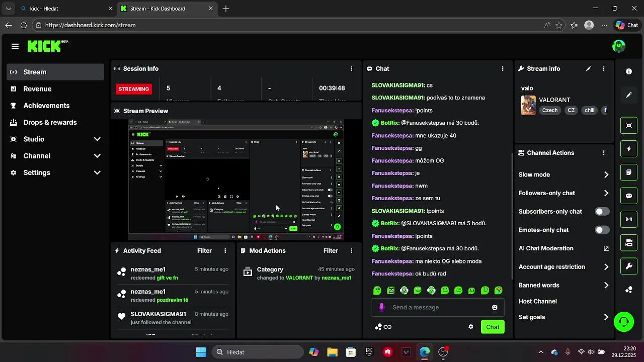Open Revenue in the left sidebar
Viewport: 644px width, 362px height.
pyautogui.click(x=55, y=89)
